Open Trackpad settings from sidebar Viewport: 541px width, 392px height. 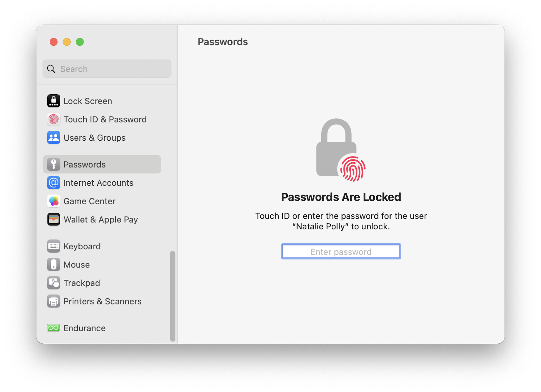pos(53,283)
